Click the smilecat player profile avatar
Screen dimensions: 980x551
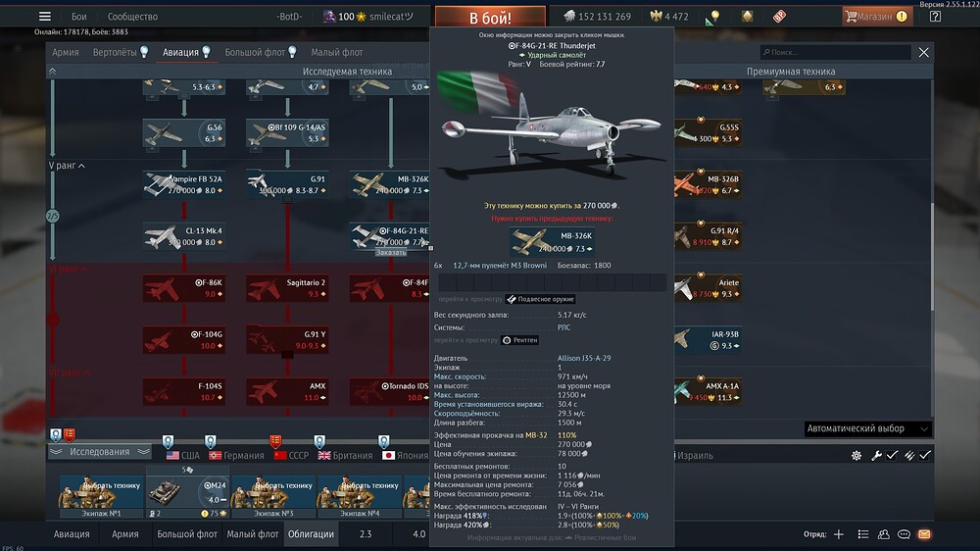pyautogui.click(x=329, y=17)
